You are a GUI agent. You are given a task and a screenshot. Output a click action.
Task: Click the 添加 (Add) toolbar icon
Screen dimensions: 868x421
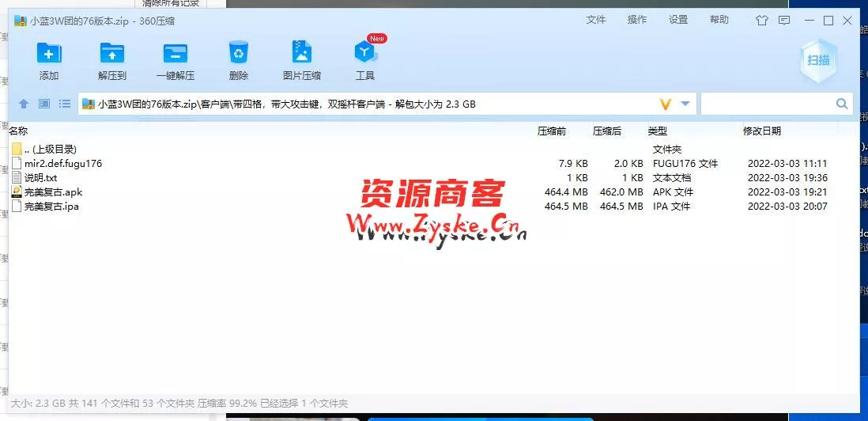49,54
